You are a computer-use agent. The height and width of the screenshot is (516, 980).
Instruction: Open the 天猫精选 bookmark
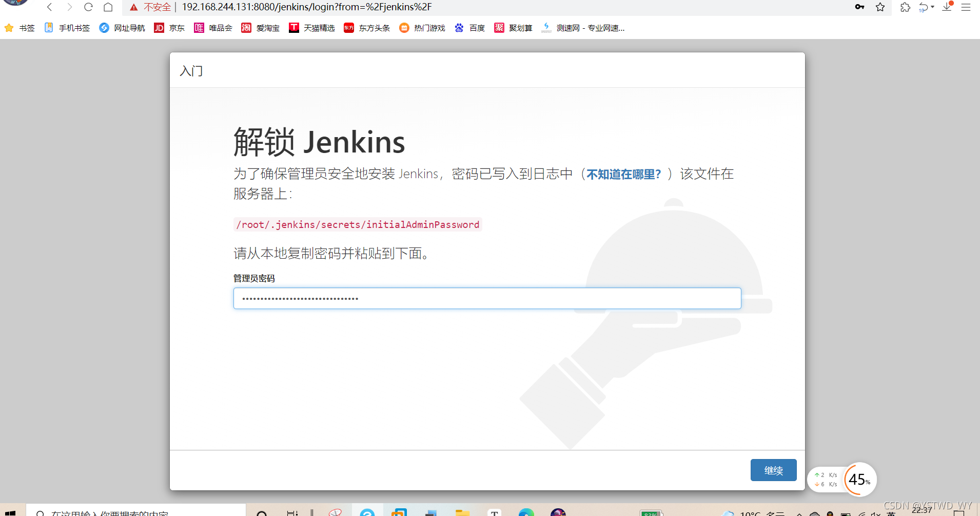312,28
